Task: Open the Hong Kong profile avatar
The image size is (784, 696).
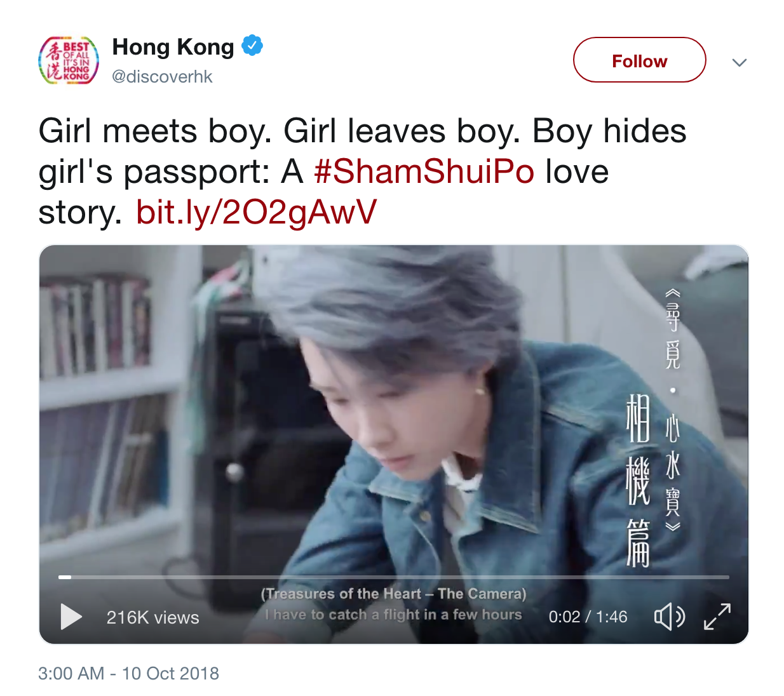Action: pyautogui.click(x=69, y=60)
